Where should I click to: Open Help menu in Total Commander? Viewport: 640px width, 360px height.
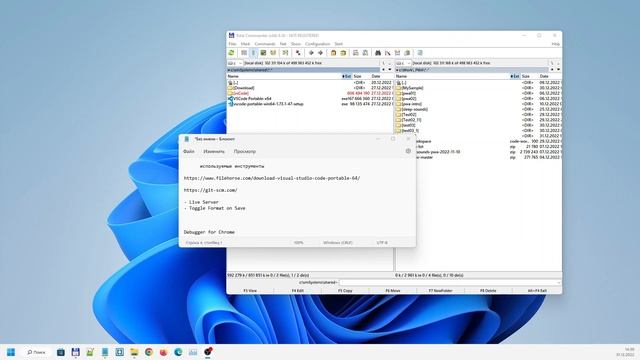pos(556,44)
